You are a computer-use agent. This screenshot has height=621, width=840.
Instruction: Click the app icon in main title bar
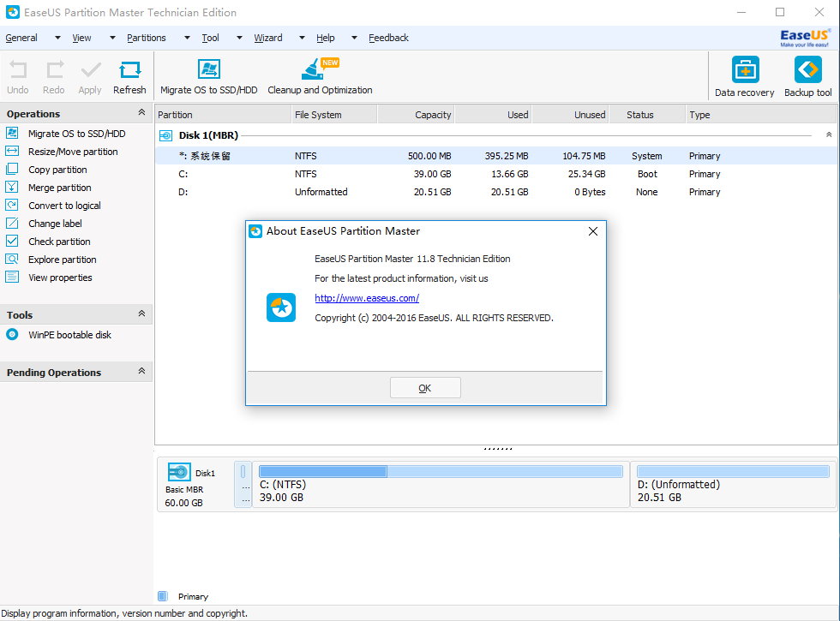coord(13,12)
